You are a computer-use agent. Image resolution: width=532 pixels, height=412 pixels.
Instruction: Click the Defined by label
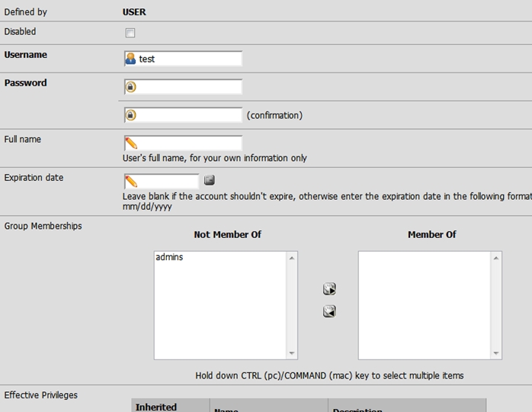point(25,12)
